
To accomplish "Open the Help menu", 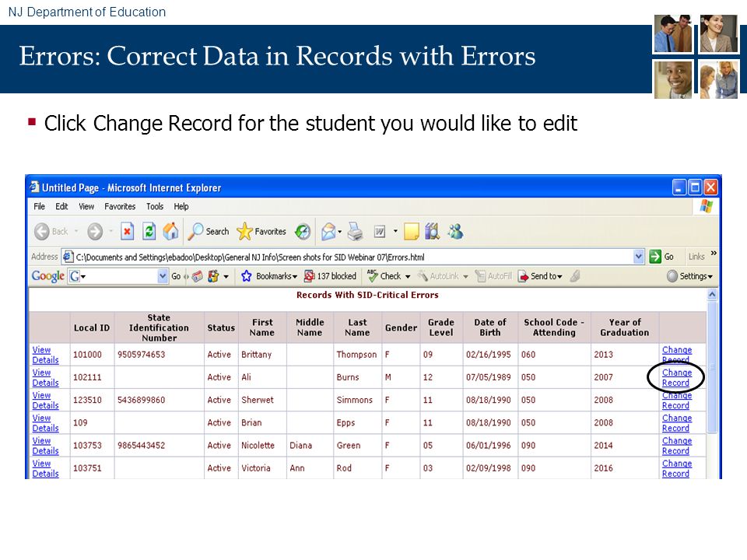I will [x=181, y=207].
